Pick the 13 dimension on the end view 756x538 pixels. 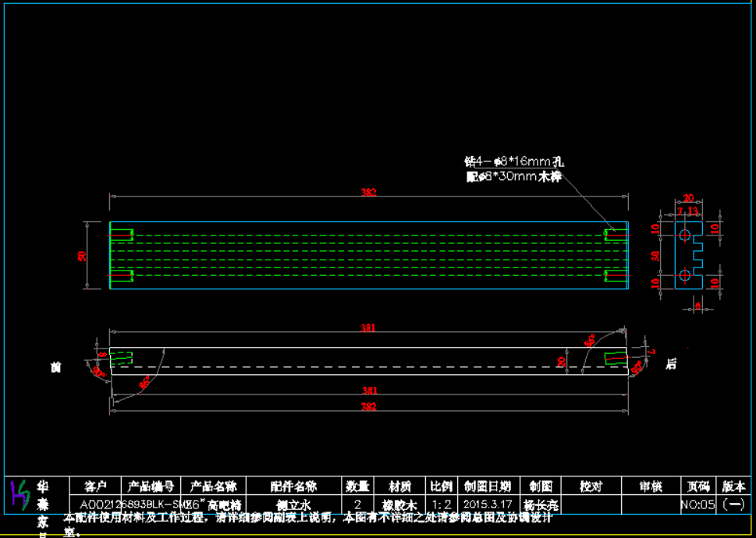(694, 211)
